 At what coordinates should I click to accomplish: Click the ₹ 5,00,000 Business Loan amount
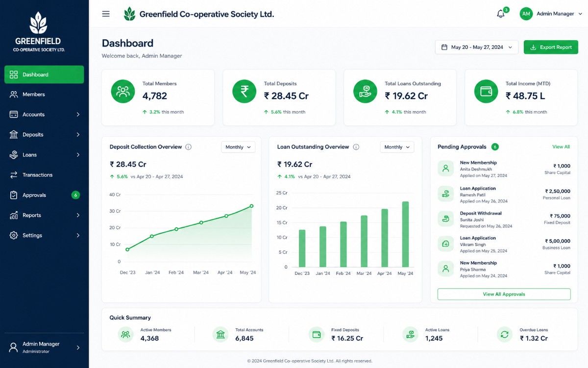pyautogui.click(x=558, y=241)
